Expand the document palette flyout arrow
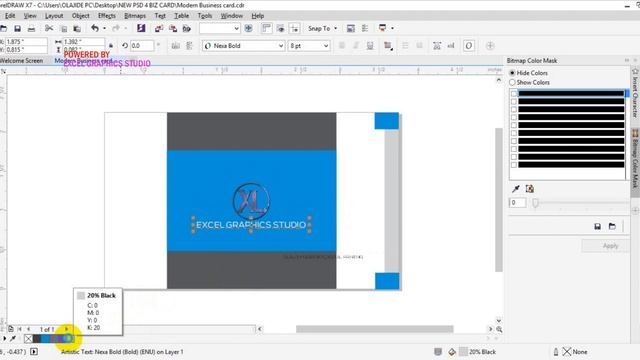The image size is (640, 360). (x=4, y=338)
